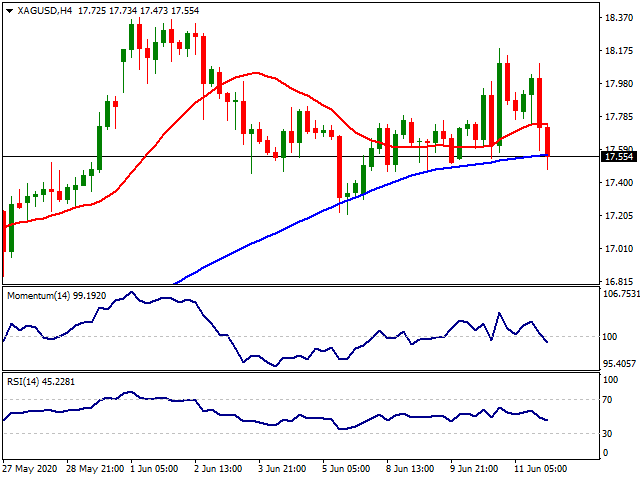Click the 3 Jun 21:00 time label
640x480 pixels.
tap(282, 469)
